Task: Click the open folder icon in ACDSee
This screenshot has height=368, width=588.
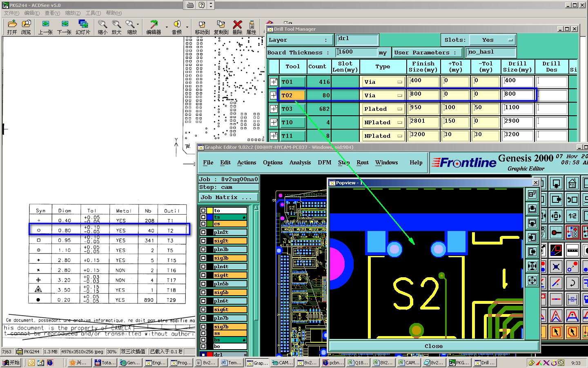Action: point(12,25)
